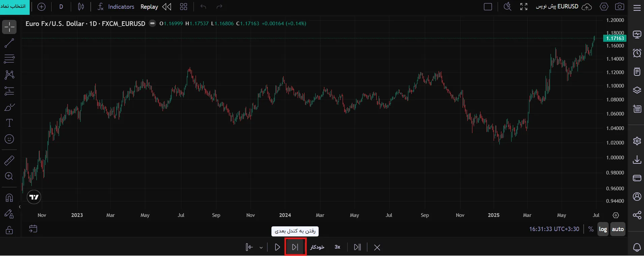The image size is (644, 256).
Task: Toggle lock all drawing tools
Action: coord(9,230)
